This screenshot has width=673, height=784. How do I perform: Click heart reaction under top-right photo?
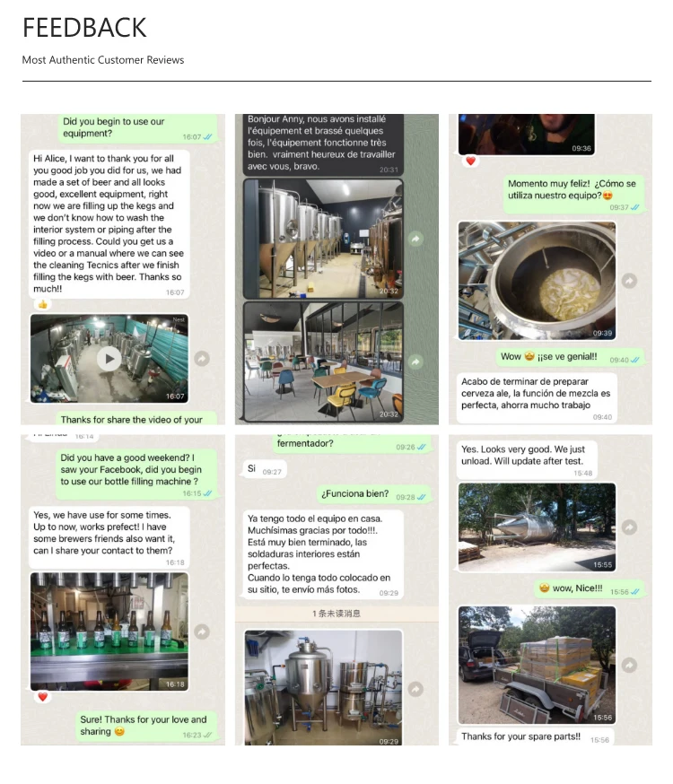pos(470,161)
